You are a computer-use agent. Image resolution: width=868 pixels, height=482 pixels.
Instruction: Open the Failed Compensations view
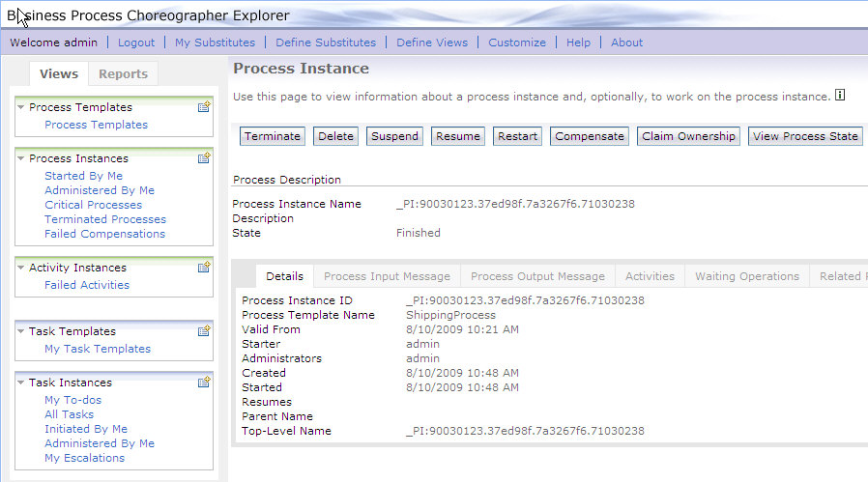tap(104, 234)
